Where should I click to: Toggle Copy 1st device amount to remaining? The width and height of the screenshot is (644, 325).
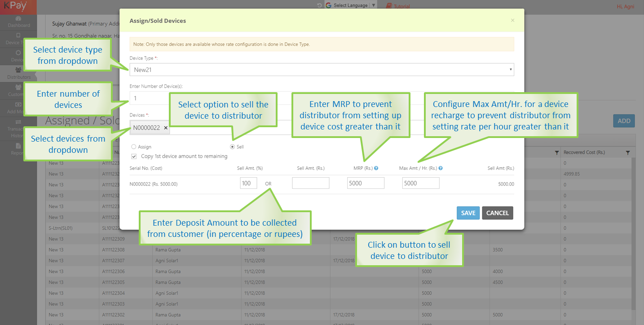[x=134, y=156]
